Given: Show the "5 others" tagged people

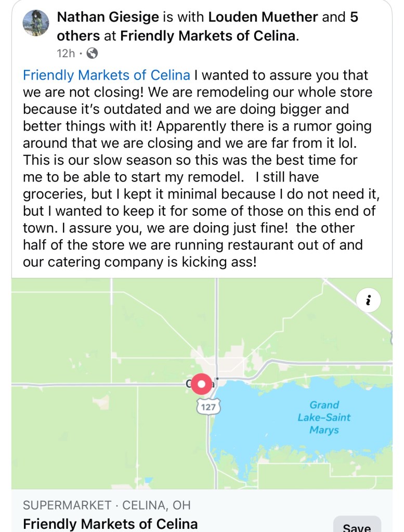Looking at the screenshot, I should click(78, 36).
